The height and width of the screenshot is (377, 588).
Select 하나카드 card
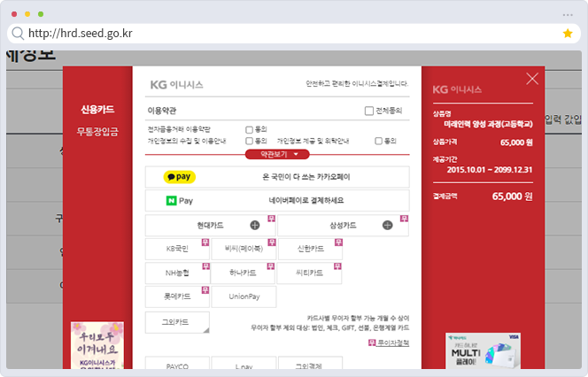[x=243, y=273]
